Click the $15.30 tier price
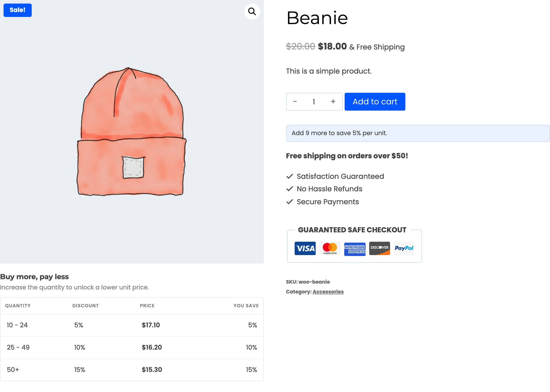The width and height of the screenshot is (550, 392). click(x=152, y=369)
